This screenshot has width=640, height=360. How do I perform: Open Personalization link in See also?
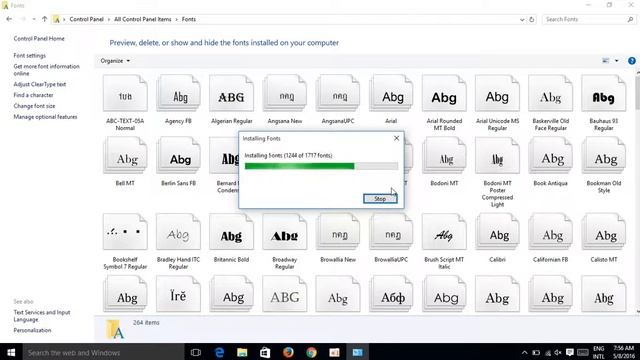pos(32,330)
